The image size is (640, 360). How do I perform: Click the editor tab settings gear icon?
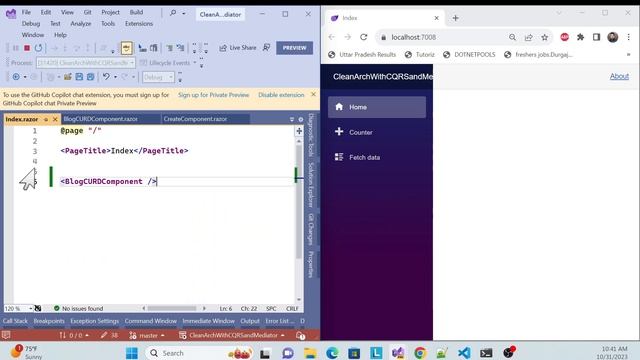[x=301, y=119]
